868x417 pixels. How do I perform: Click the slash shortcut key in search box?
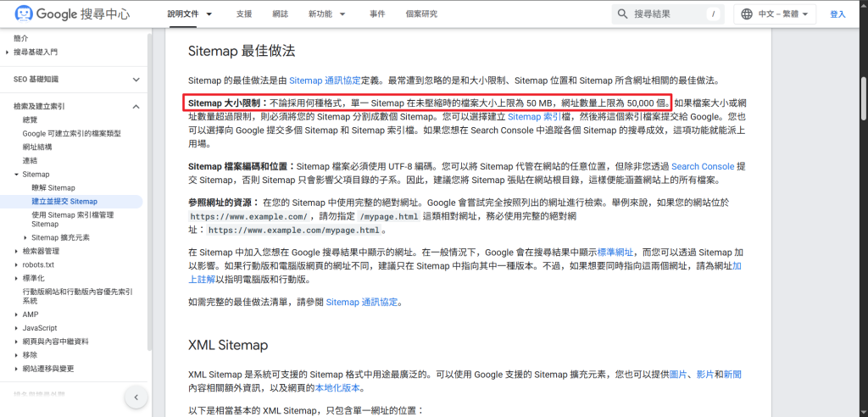point(714,14)
